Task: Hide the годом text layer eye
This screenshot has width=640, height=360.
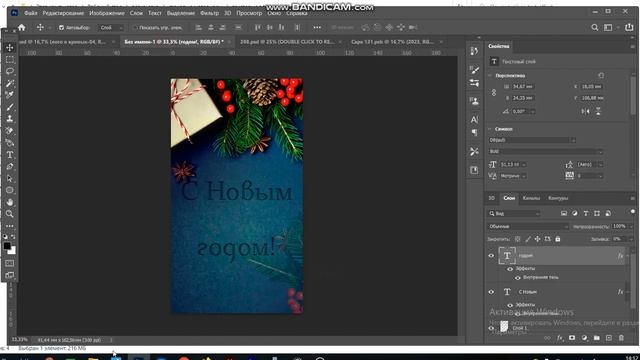Action: pos(491,256)
